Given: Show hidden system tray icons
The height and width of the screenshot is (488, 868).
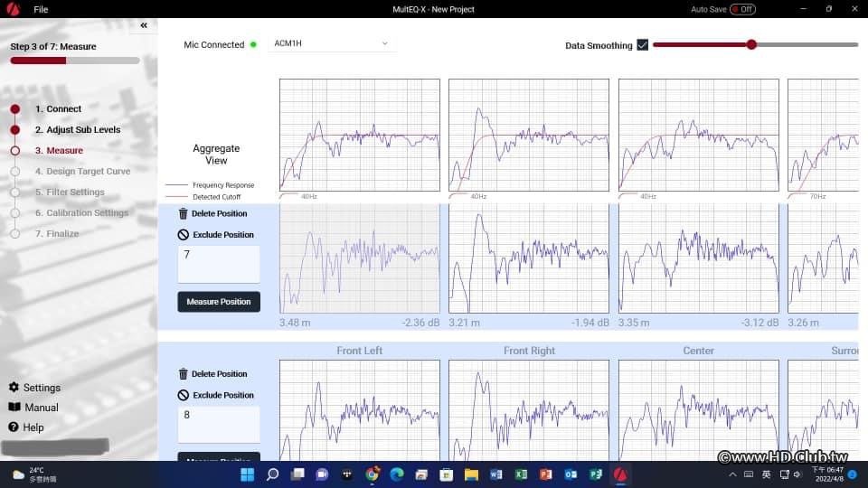Looking at the screenshot, I should point(732,474).
